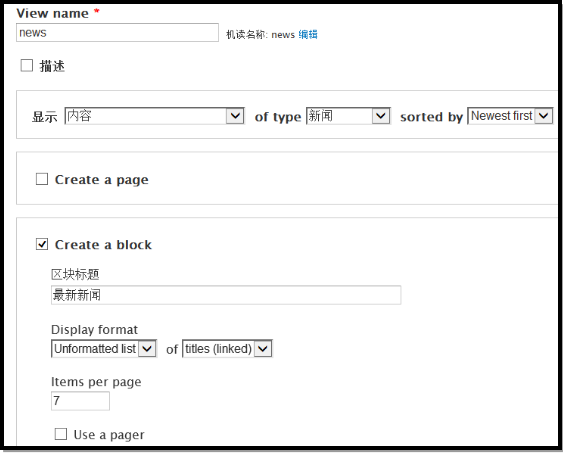This screenshot has width=564, height=453.
Task: Click the 区块标题 text field
Action: click(x=226, y=295)
